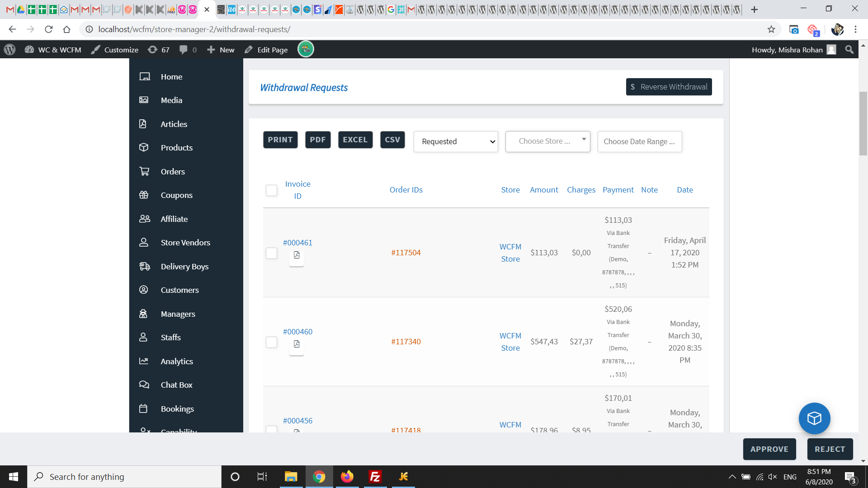This screenshot has width=868, height=488.
Task: Open the WC & WCFM site menu
Action: 53,50
